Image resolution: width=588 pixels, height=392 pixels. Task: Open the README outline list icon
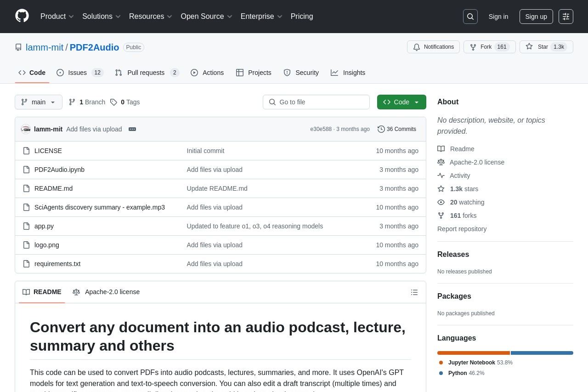click(x=414, y=292)
